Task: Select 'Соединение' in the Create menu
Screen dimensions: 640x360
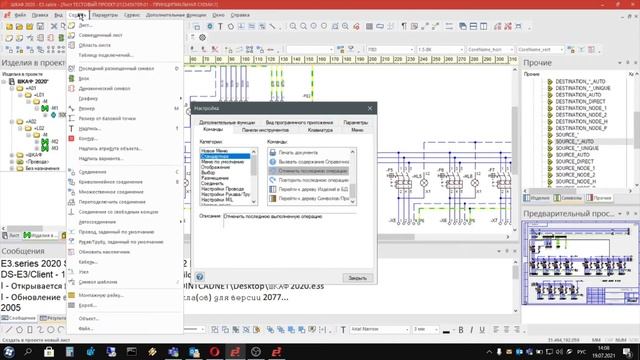Action: tap(92, 172)
